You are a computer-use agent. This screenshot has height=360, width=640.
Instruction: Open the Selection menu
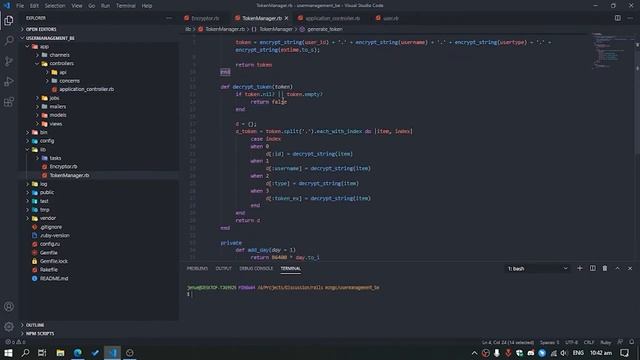[x=55, y=6]
